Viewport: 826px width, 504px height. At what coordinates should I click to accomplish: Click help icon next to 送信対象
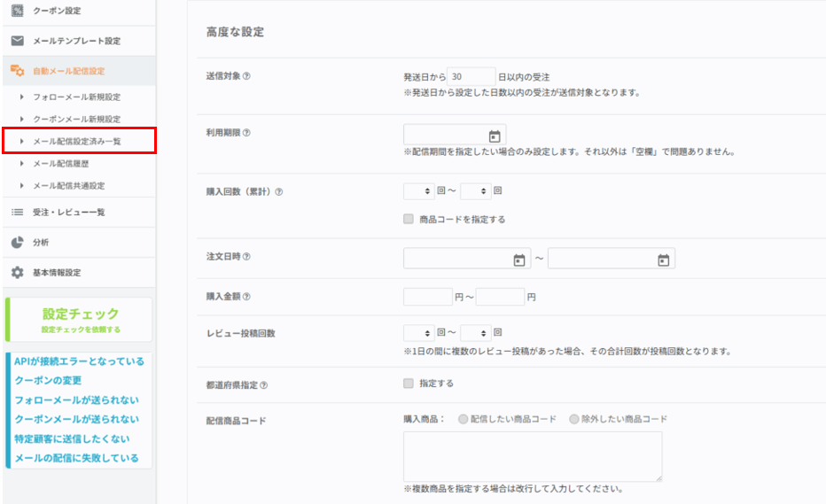[x=246, y=76]
